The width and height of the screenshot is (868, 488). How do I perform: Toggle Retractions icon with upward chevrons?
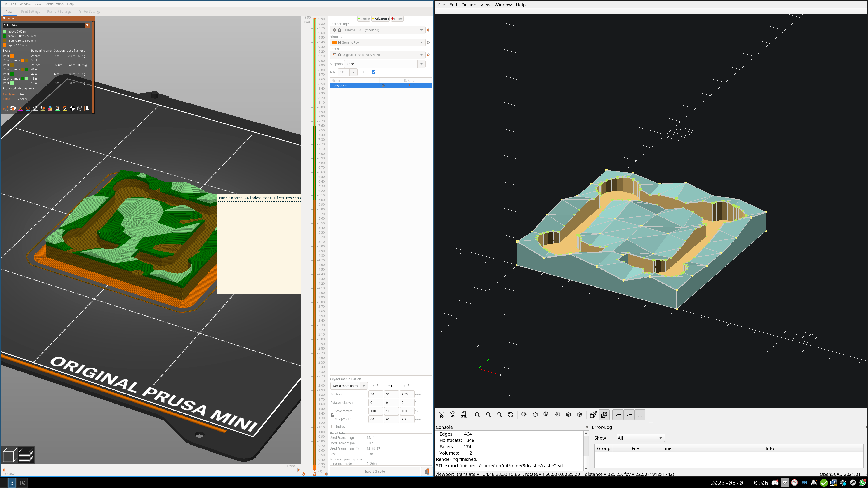(x=21, y=108)
